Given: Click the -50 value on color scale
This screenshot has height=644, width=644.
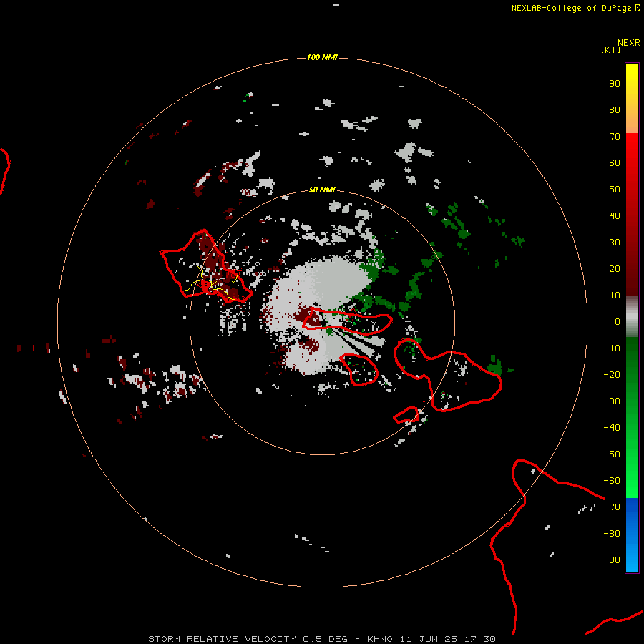Looking at the screenshot, I should point(612,454).
